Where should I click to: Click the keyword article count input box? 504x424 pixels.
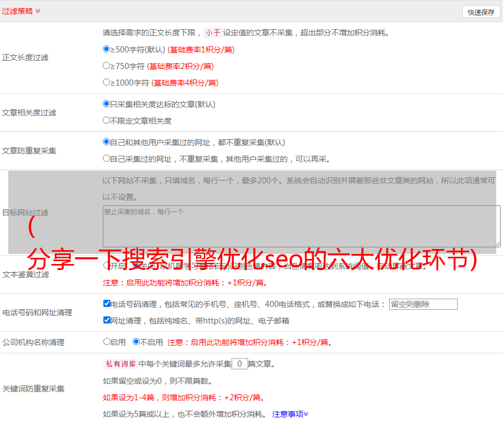pos(239,364)
